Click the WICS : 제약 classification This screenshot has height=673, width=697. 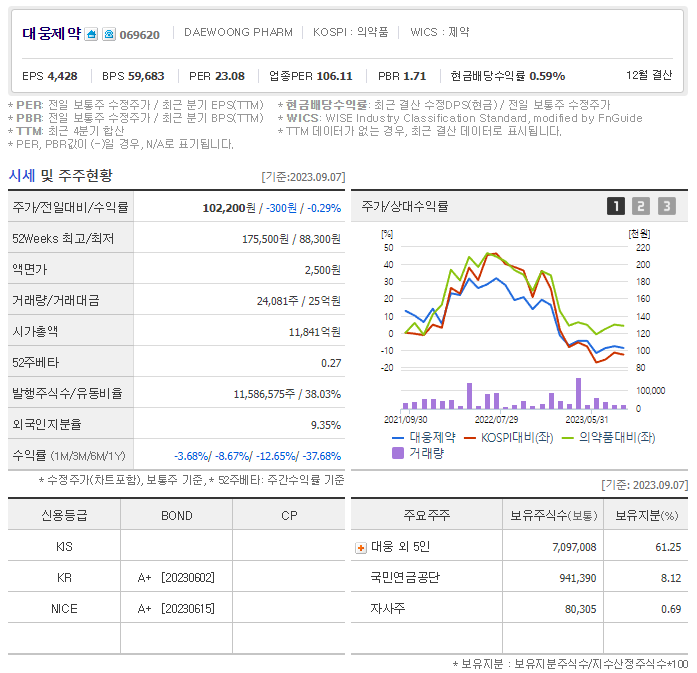(440, 32)
